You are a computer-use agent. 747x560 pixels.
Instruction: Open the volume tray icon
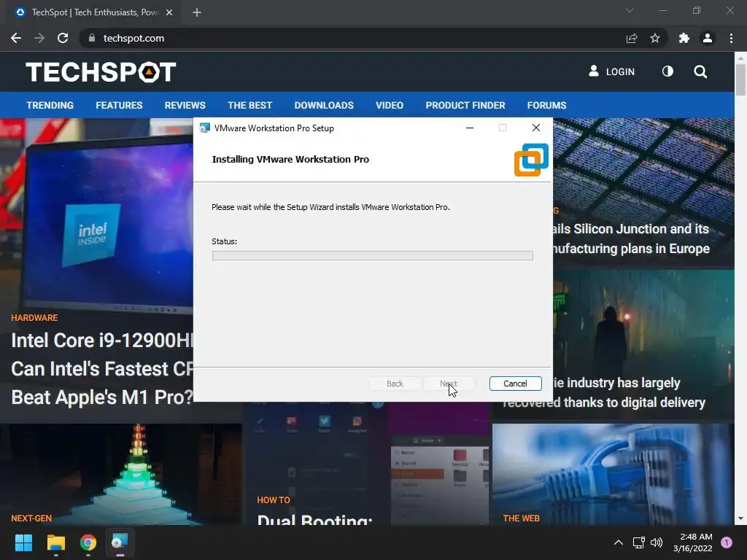click(657, 542)
